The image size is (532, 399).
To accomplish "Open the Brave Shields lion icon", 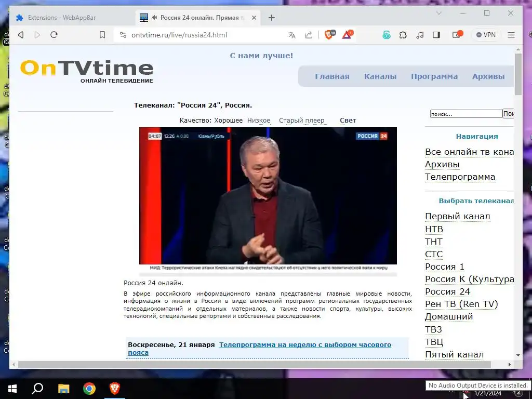I will [329, 35].
